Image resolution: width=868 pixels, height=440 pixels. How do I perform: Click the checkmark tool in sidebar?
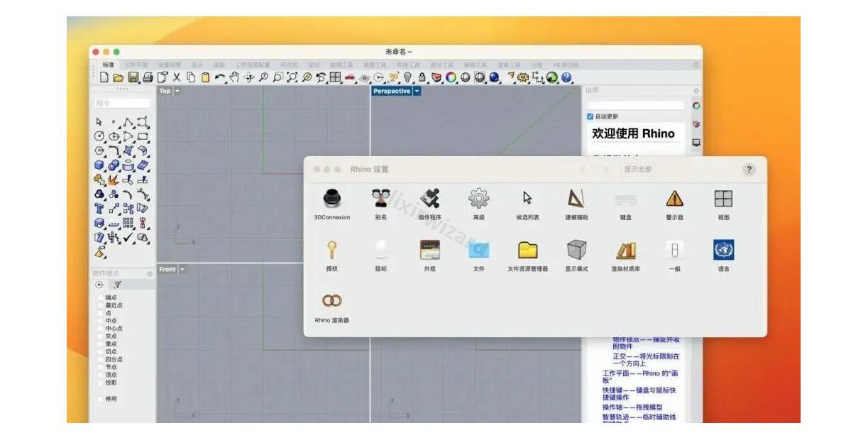click(x=128, y=237)
